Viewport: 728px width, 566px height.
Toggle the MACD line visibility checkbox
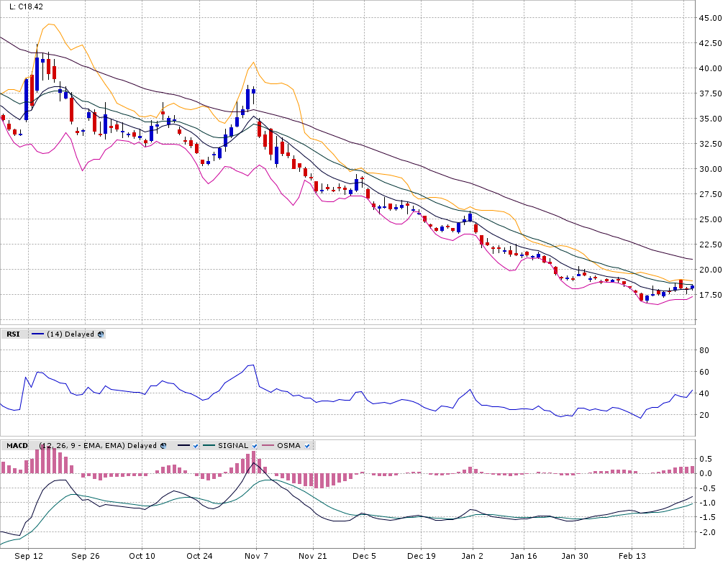tap(195, 446)
